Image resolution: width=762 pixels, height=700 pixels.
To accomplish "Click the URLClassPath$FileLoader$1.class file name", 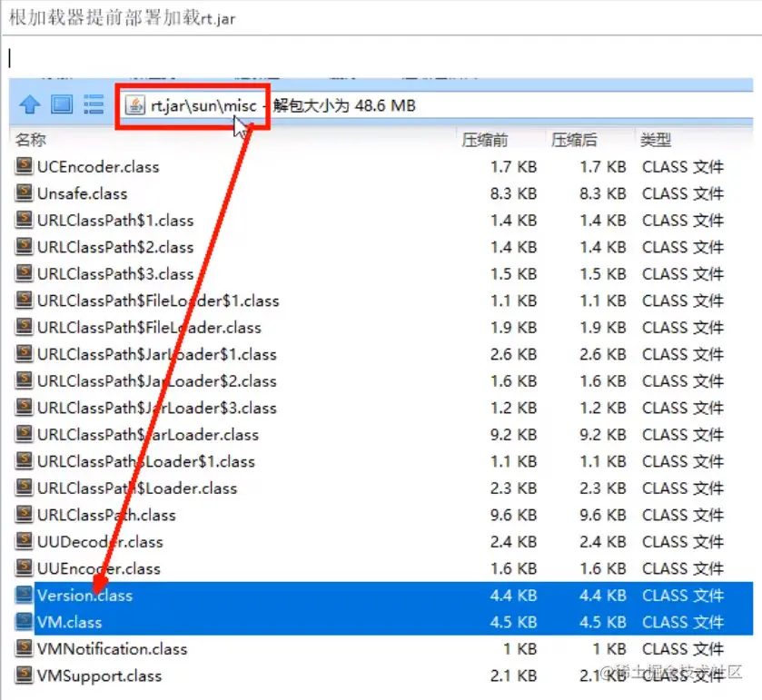I will coord(158,301).
